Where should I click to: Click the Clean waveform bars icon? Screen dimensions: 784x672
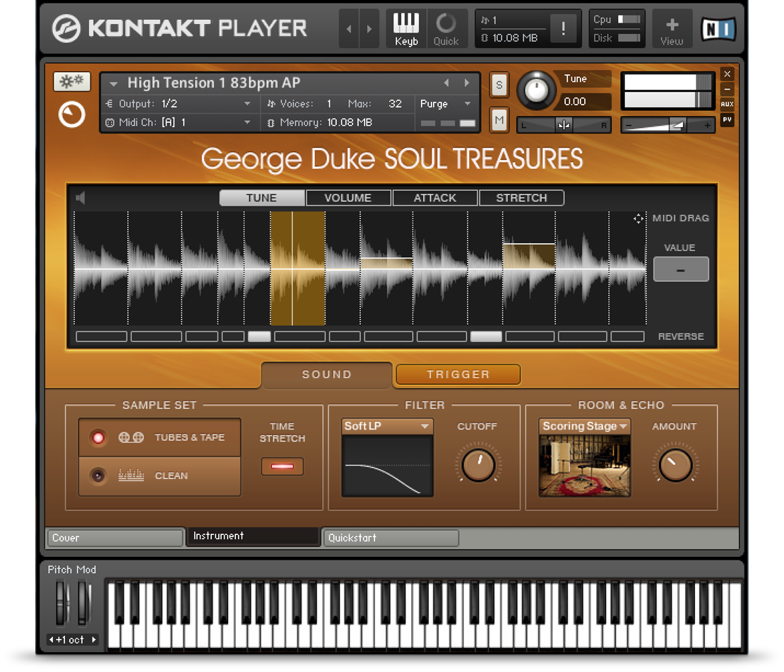tap(131, 476)
